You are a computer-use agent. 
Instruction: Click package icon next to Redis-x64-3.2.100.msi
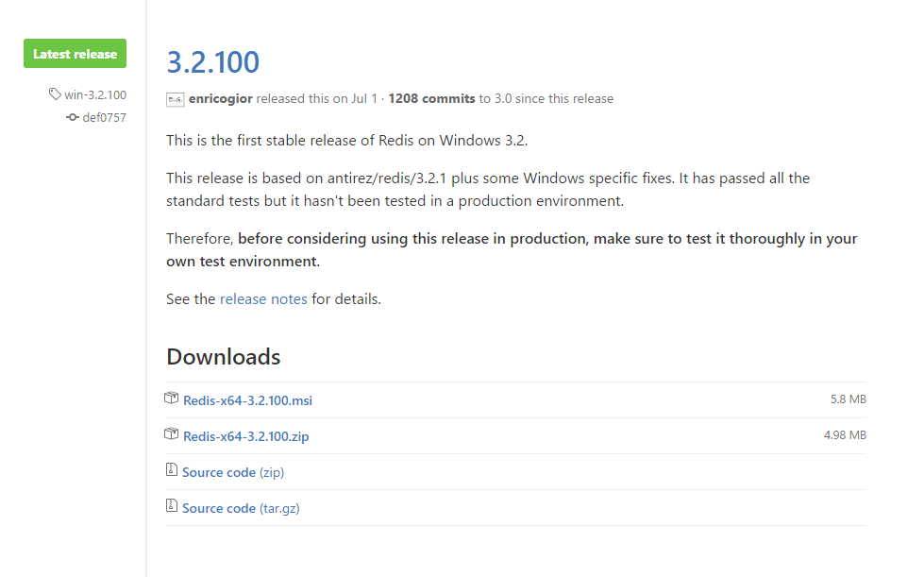pos(172,399)
